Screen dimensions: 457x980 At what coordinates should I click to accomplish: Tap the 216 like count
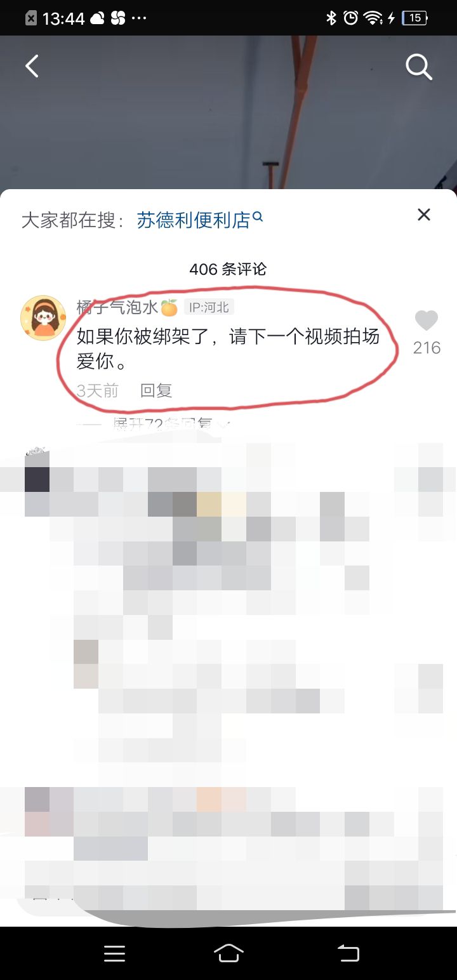427,348
